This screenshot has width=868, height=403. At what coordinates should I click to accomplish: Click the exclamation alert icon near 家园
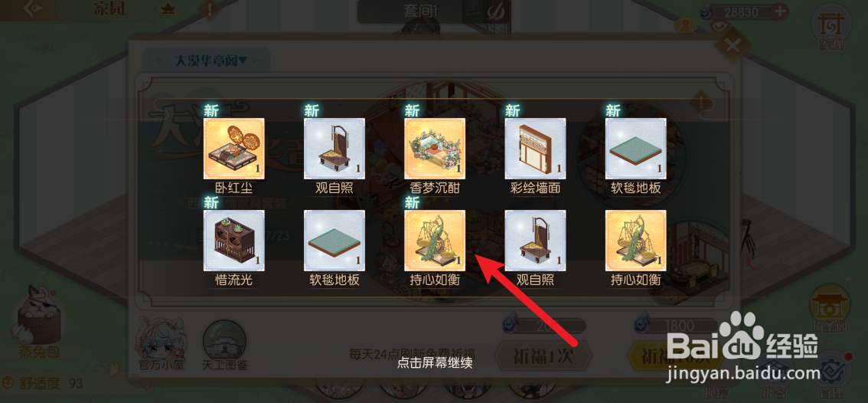click(x=210, y=9)
